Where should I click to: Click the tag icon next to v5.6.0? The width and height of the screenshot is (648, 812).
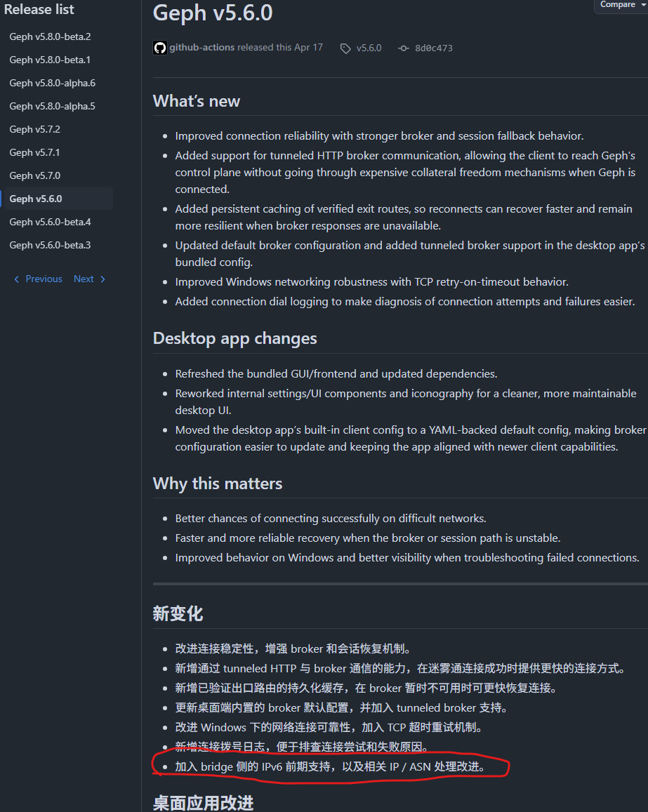[345, 48]
